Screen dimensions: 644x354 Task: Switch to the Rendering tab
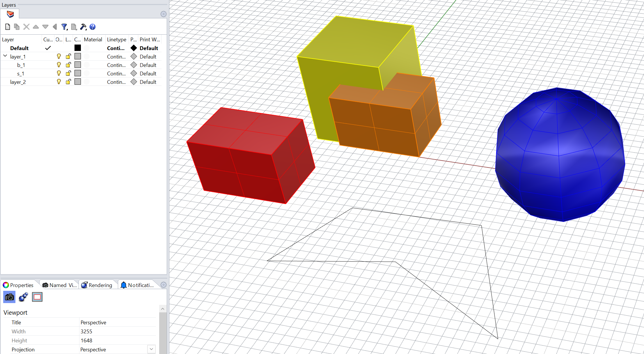point(97,285)
